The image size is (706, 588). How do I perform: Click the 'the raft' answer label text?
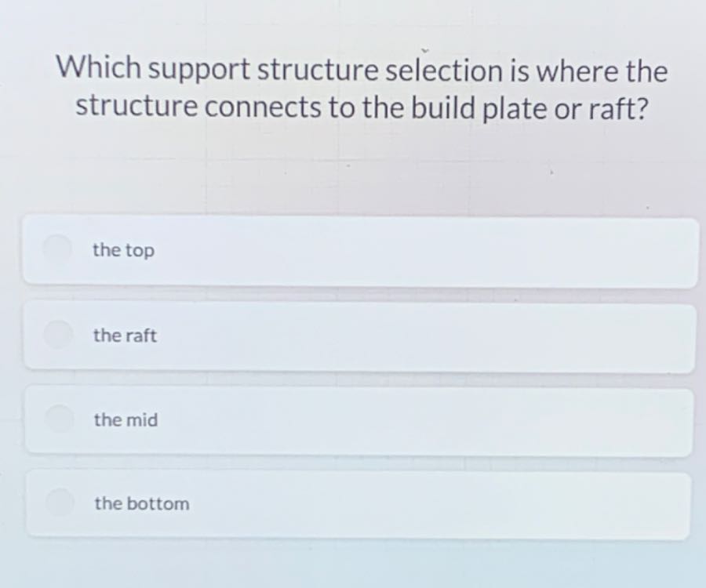[126, 336]
